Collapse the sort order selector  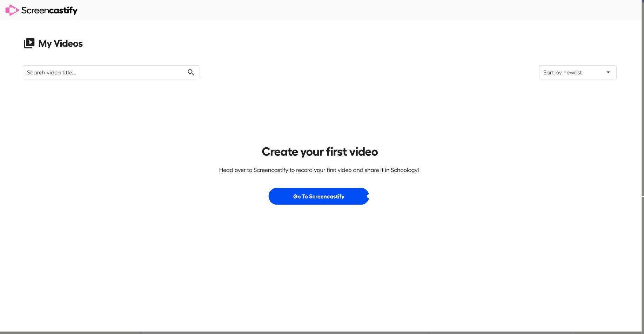point(577,72)
